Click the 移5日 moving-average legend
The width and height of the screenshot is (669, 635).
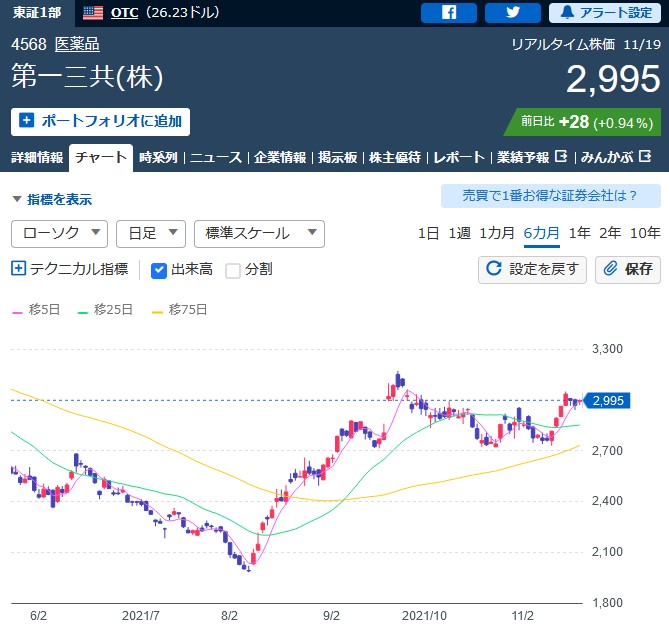(x=36, y=309)
